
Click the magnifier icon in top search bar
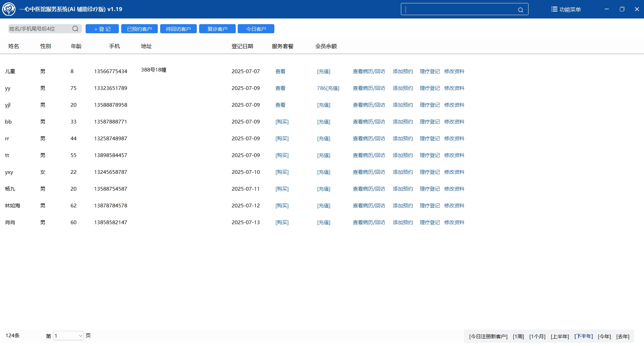(x=520, y=10)
